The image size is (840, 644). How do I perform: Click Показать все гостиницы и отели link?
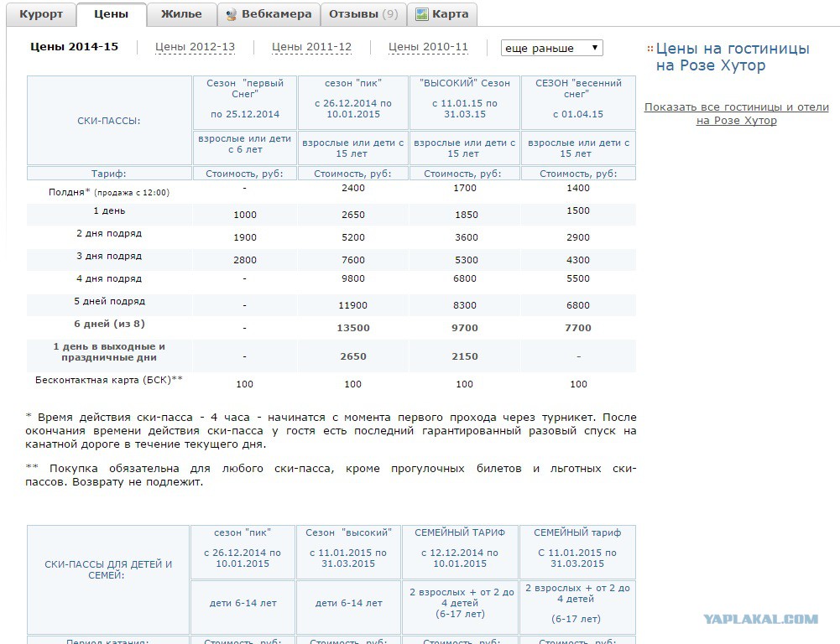click(737, 113)
